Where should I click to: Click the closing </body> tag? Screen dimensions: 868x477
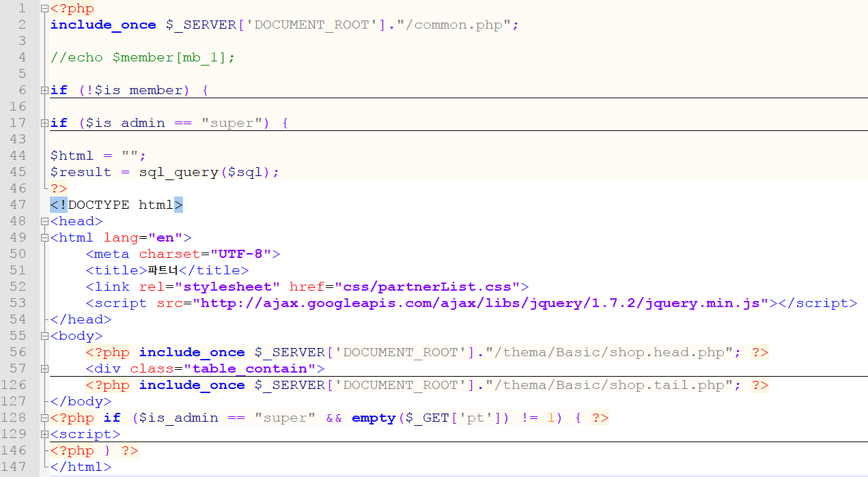pyautogui.click(x=81, y=401)
